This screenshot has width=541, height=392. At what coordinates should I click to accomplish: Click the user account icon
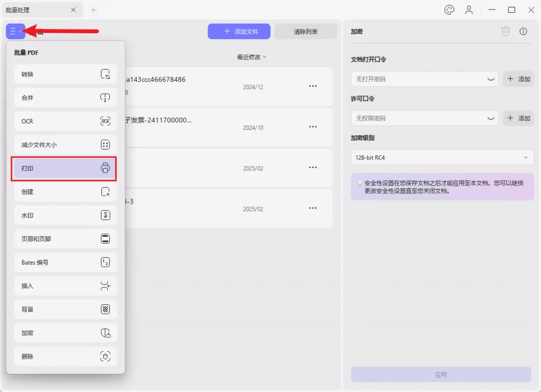(469, 10)
